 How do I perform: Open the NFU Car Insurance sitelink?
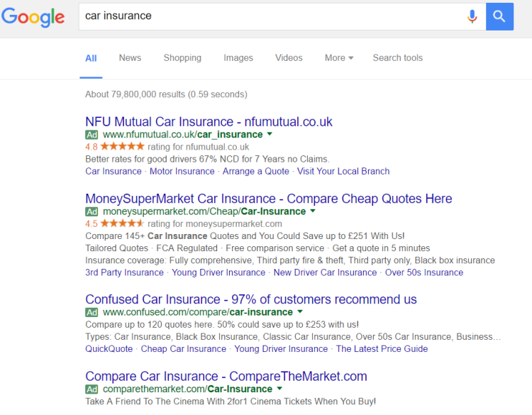point(113,172)
